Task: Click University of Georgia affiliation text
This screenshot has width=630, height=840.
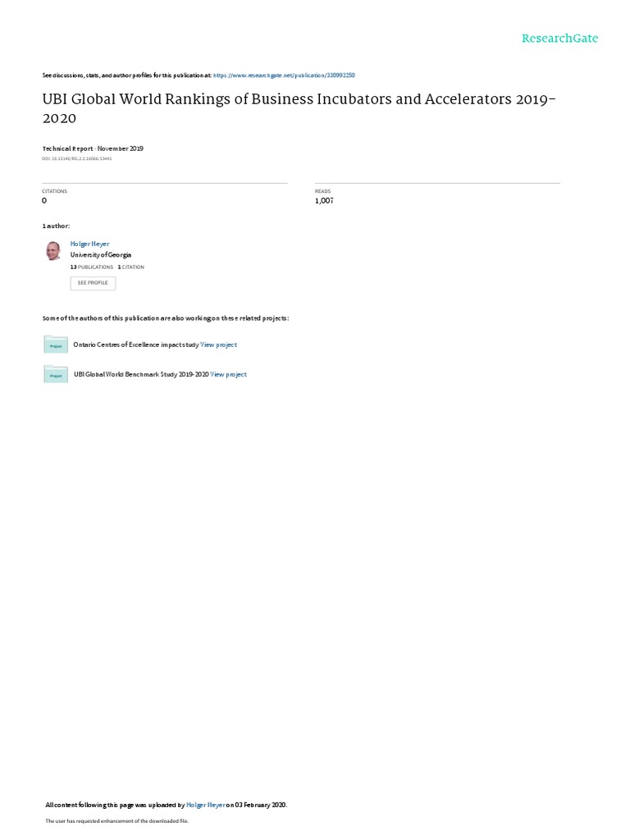Action: pos(101,255)
